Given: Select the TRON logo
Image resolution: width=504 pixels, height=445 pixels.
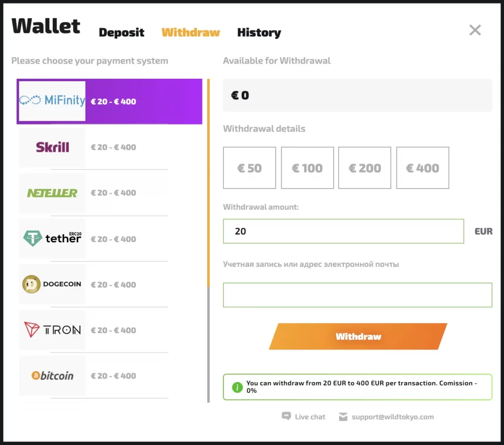Looking at the screenshot, I should point(52,330).
